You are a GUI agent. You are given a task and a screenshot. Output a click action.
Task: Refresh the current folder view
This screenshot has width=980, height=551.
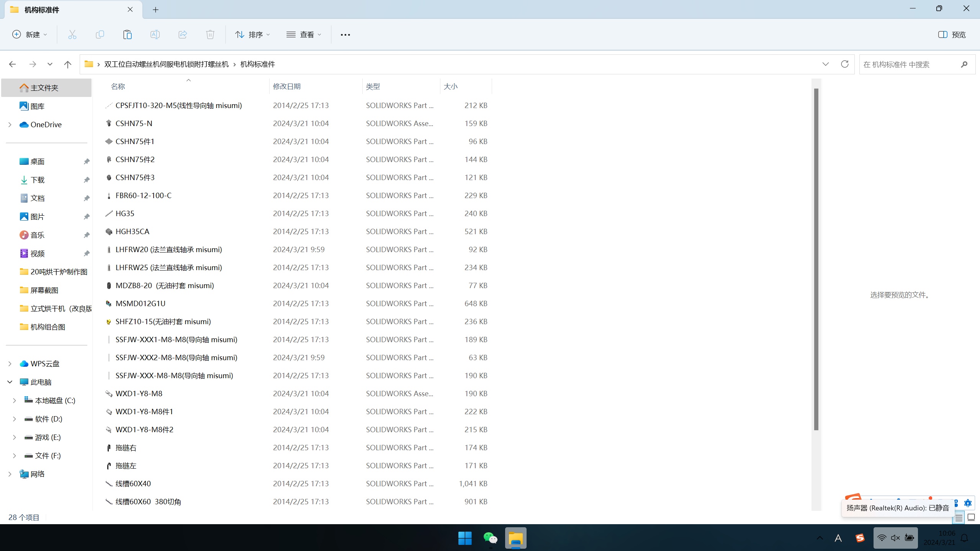[844, 64]
